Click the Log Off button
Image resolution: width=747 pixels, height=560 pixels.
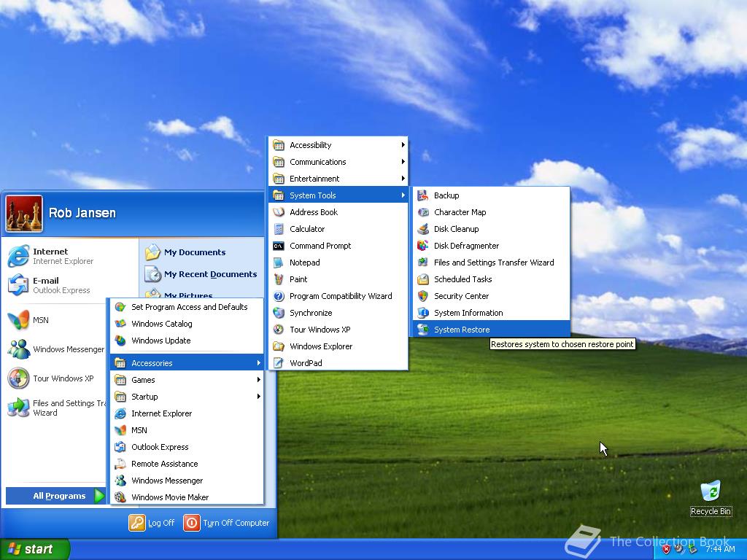point(152,523)
